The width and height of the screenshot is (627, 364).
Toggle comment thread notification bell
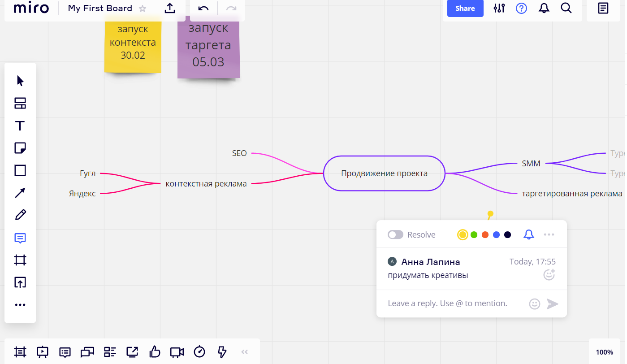point(529,234)
